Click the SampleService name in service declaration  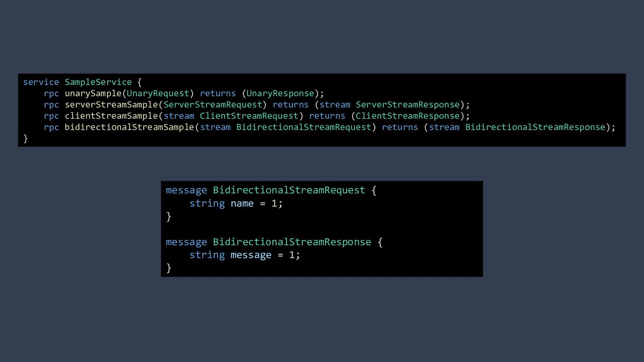tap(98, 82)
